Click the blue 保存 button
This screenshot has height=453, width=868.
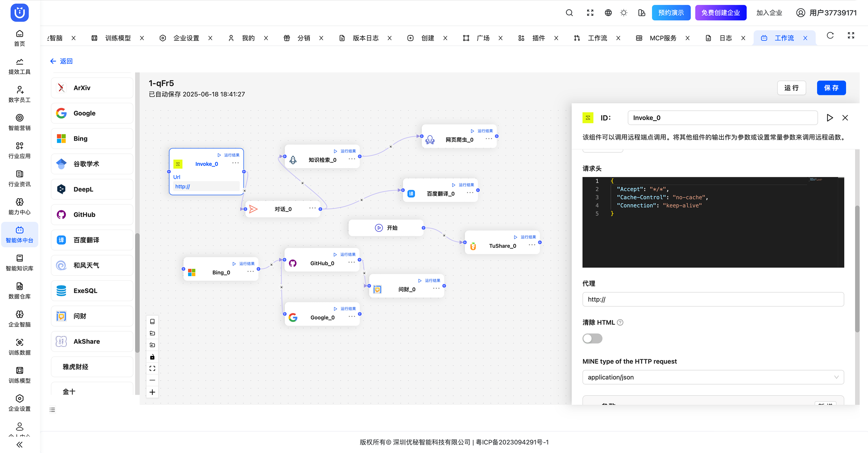[831, 88]
